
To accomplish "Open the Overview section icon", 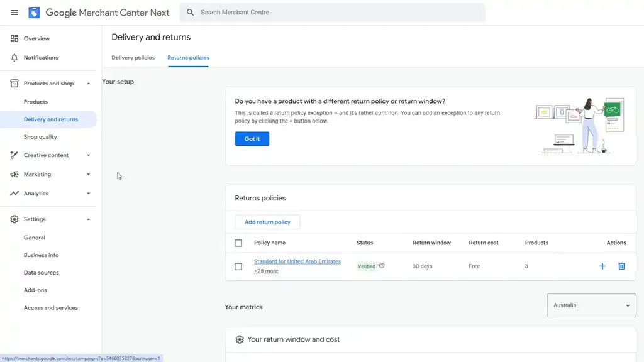I will click(x=14, y=38).
